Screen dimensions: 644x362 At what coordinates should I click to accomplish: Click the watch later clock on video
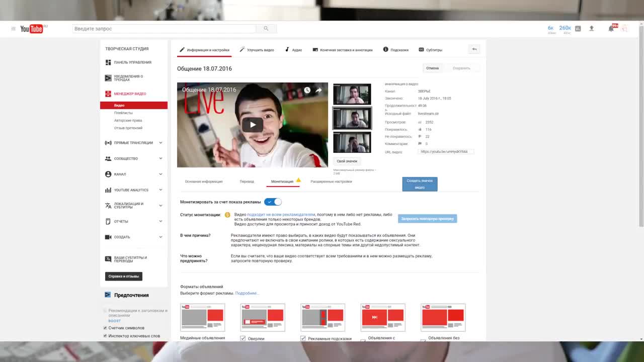[x=307, y=90]
